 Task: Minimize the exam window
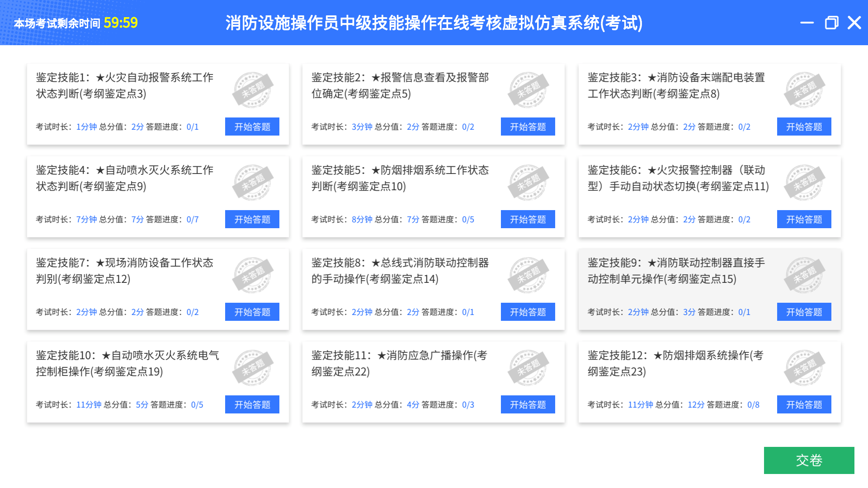[x=807, y=23]
